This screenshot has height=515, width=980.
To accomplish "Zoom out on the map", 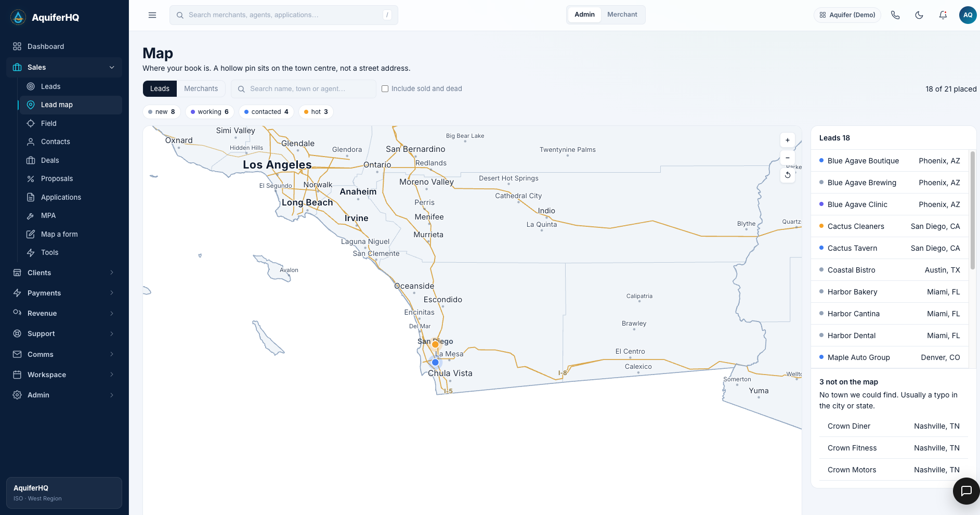I will (788, 158).
